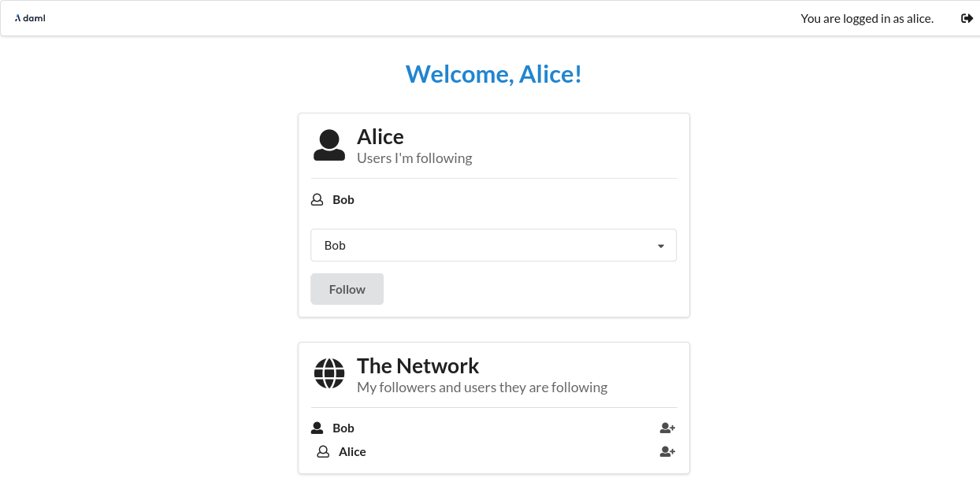The height and width of the screenshot is (482, 980).
Task: Click the user outline icon beside Bob
Action: [x=317, y=199]
